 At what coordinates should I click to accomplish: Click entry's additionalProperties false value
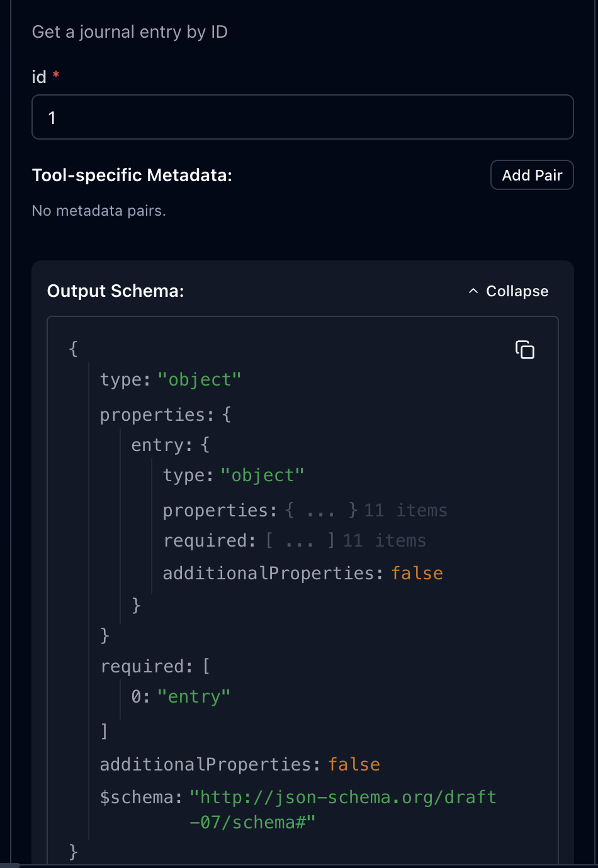[x=417, y=574]
